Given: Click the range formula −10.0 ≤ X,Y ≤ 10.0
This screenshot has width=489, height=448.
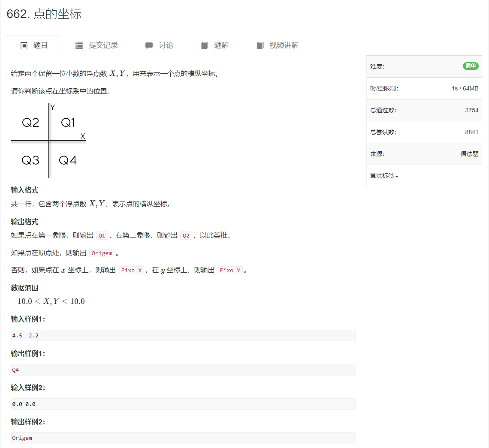Looking at the screenshot, I should point(48,301).
